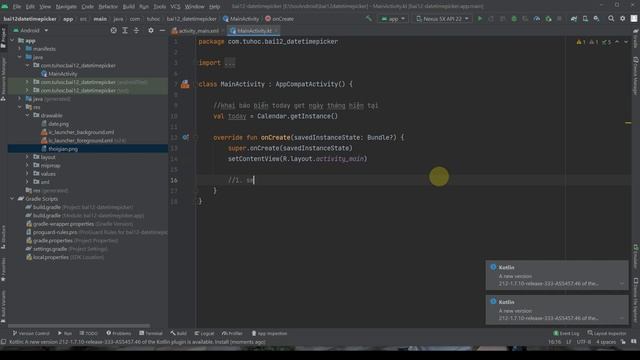Open Layout Inspector in status bar
This screenshot has width=640, height=360.
tap(607, 333)
